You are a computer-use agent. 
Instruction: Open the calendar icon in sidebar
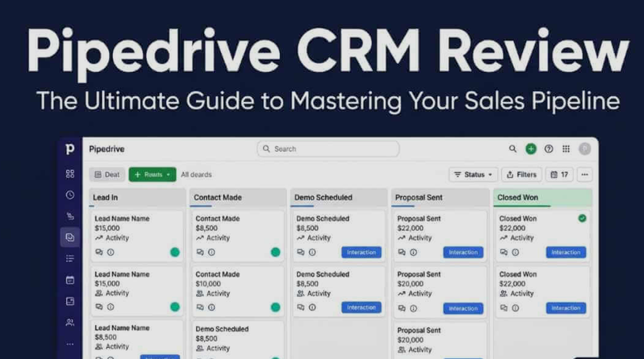click(70, 280)
